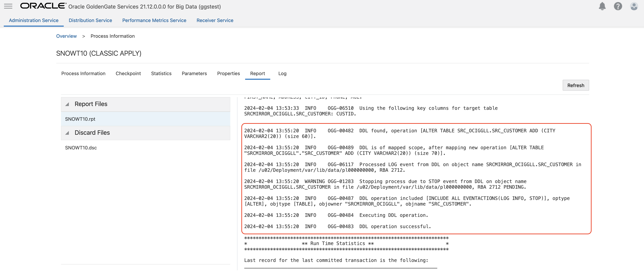Select the SNOWT10.rpt report file

pos(80,119)
